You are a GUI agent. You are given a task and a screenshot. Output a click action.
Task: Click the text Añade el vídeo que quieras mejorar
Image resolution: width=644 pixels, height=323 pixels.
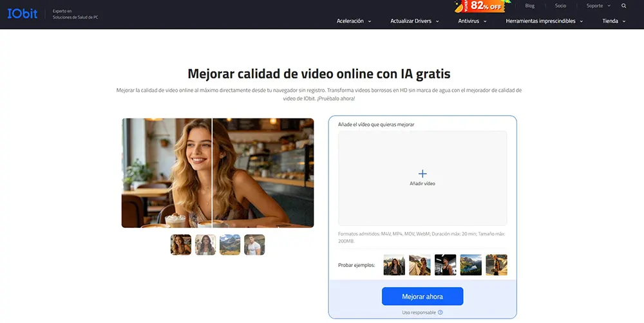[376, 124]
